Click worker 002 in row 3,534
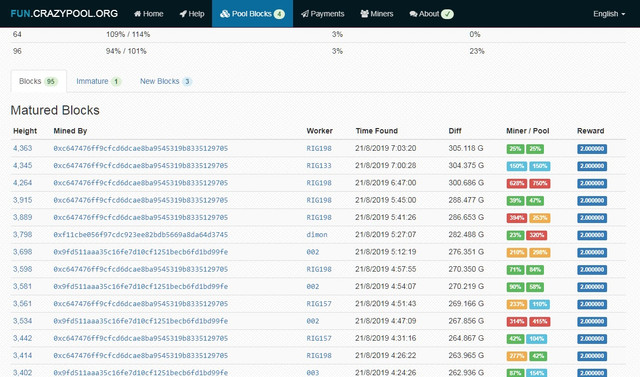 [x=313, y=321]
